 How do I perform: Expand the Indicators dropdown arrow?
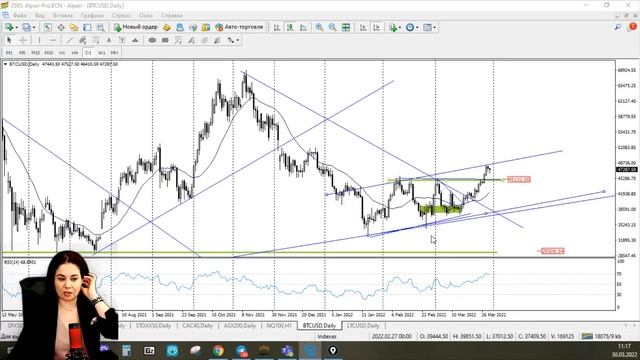point(400,27)
